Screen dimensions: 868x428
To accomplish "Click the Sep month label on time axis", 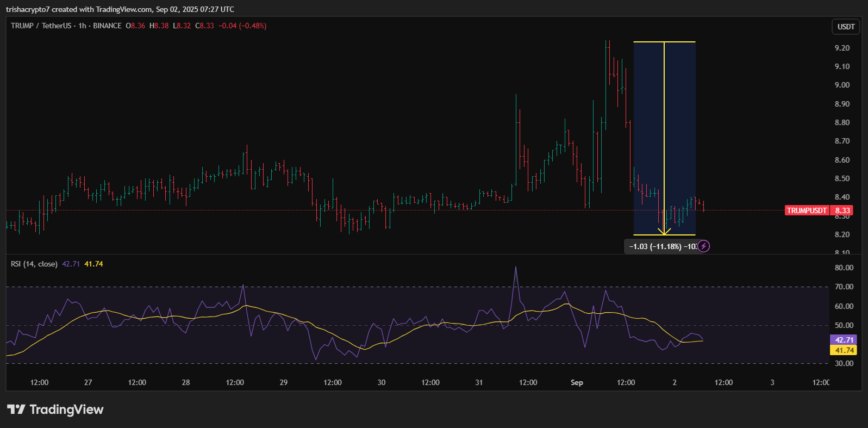I will [577, 382].
